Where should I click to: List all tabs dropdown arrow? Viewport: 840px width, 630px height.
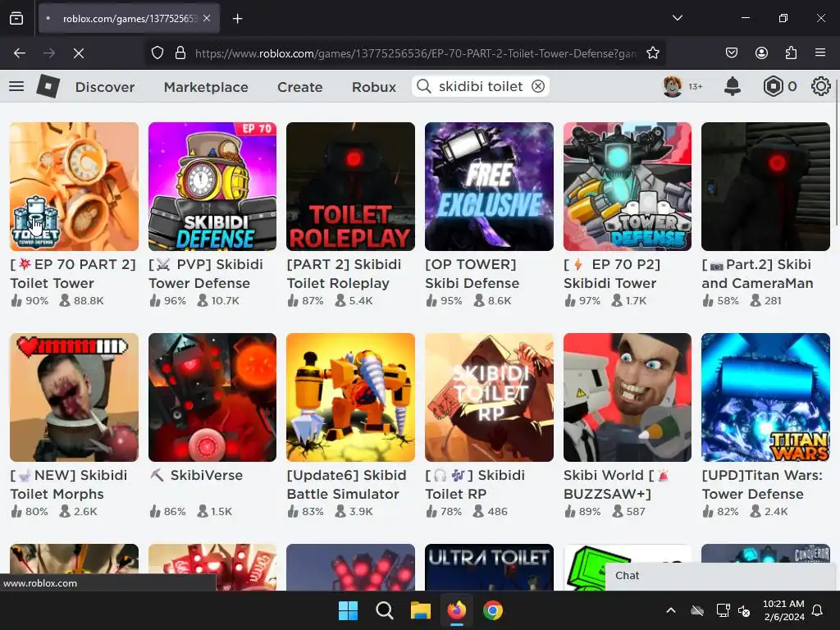[x=677, y=18]
